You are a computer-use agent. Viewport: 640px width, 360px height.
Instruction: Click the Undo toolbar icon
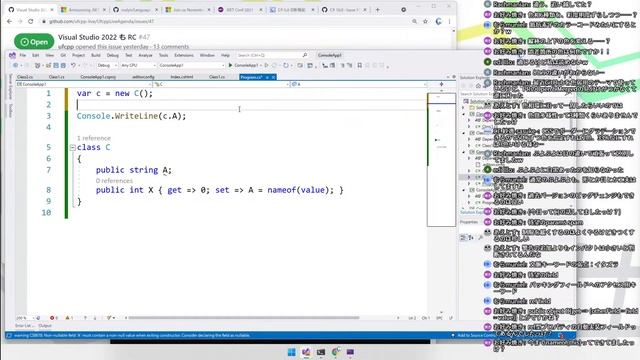[73, 65]
